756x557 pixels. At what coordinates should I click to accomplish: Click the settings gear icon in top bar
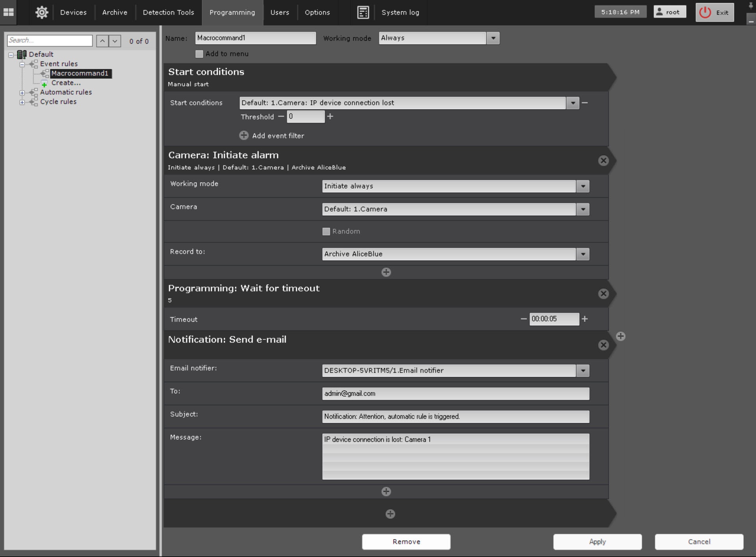42,12
